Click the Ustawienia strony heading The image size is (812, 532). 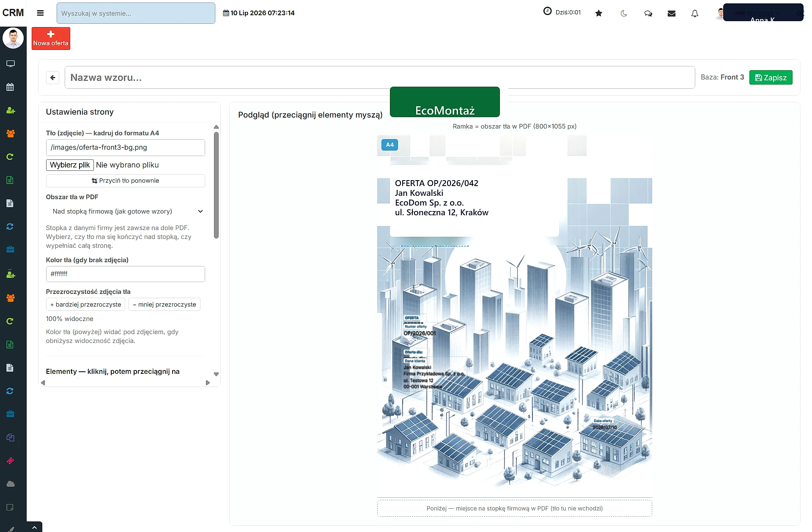pyautogui.click(x=80, y=112)
